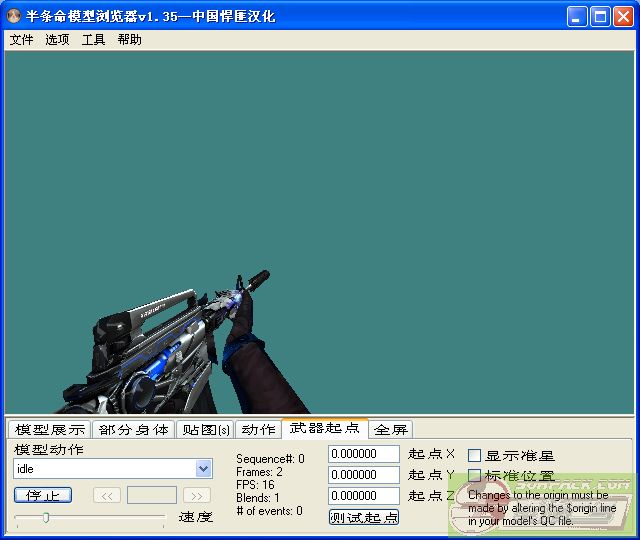Expand the idle animation dropdown
The width and height of the screenshot is (640, 540).
coord(204,469)
